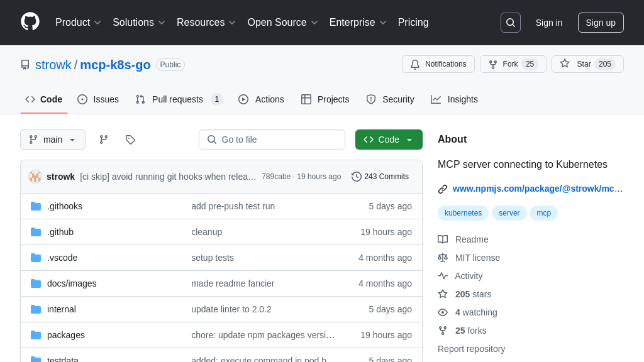Image resolution: width=644 pixels, height=362 pixels.
Task: Click the Notifications bell icon
Action: [x=415, y=65]
